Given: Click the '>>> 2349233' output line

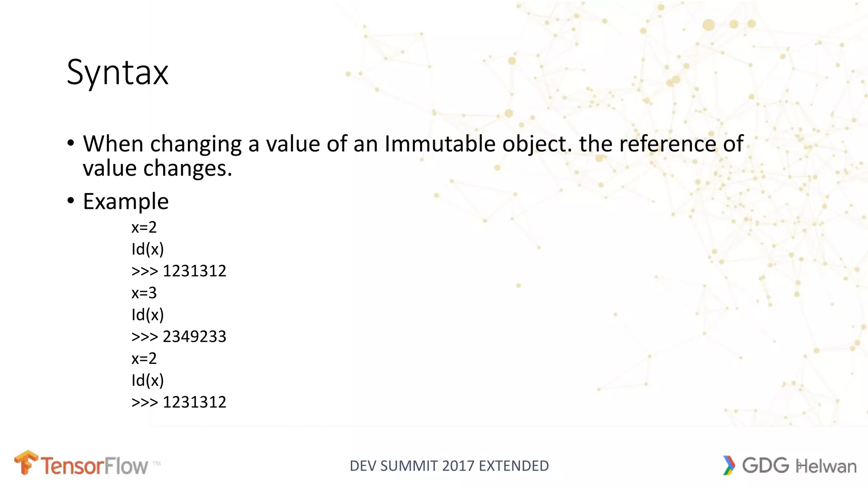Looking at the screenshot, I should click(x=178, y=336).
